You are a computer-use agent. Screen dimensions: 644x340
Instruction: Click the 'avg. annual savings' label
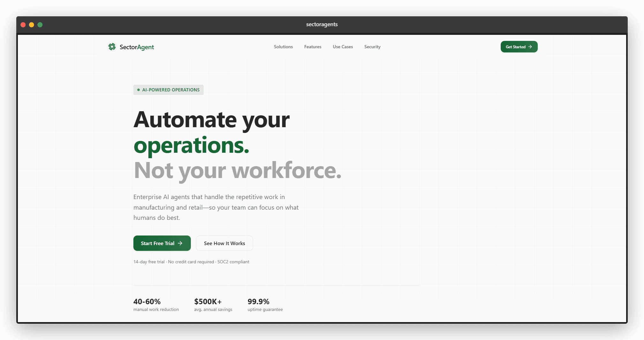click(213, 309)
